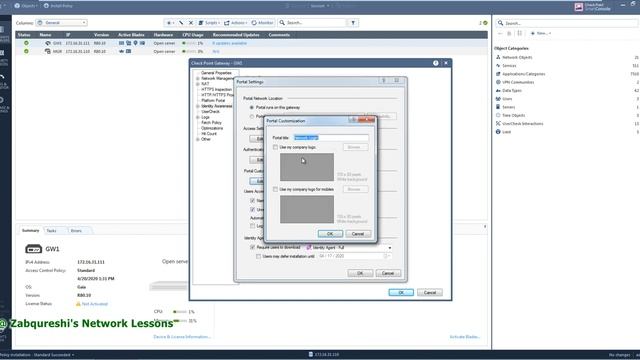This screenshot has height=360, width=640.
Task: Open Users category in objects panel
Action: [x=507, y=99]
